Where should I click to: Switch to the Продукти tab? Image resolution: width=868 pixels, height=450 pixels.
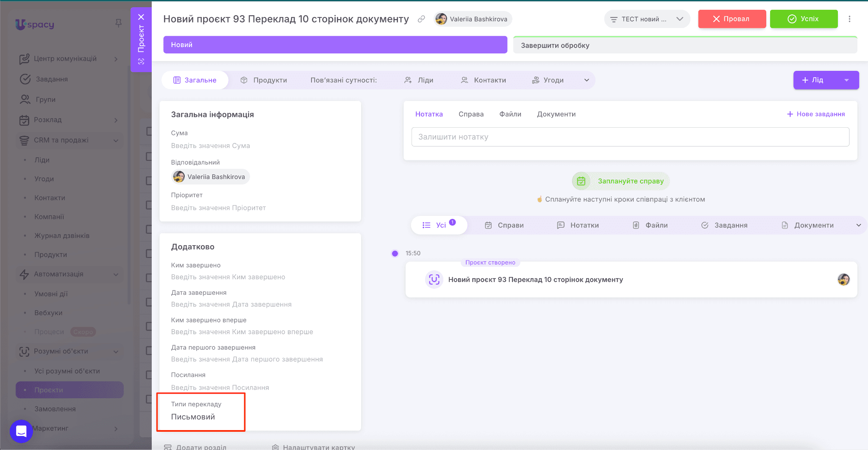pos(264,80)
